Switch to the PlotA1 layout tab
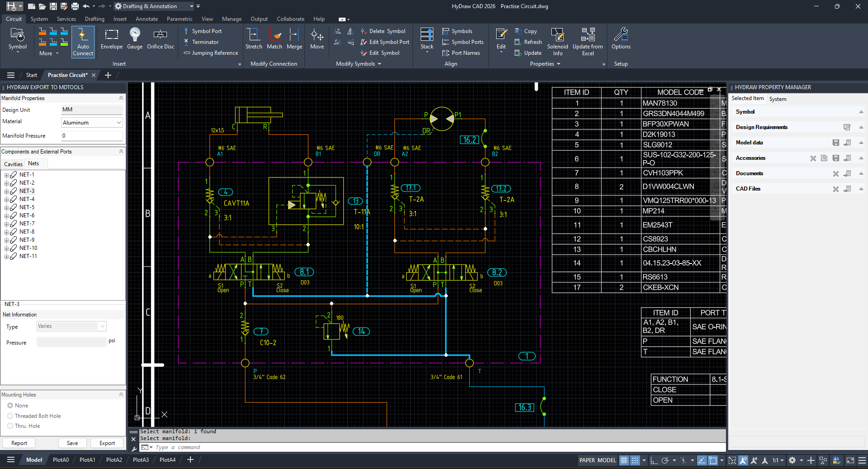Image resolution: width=868 pixels, height=469 pixels. tap(87, 459)
